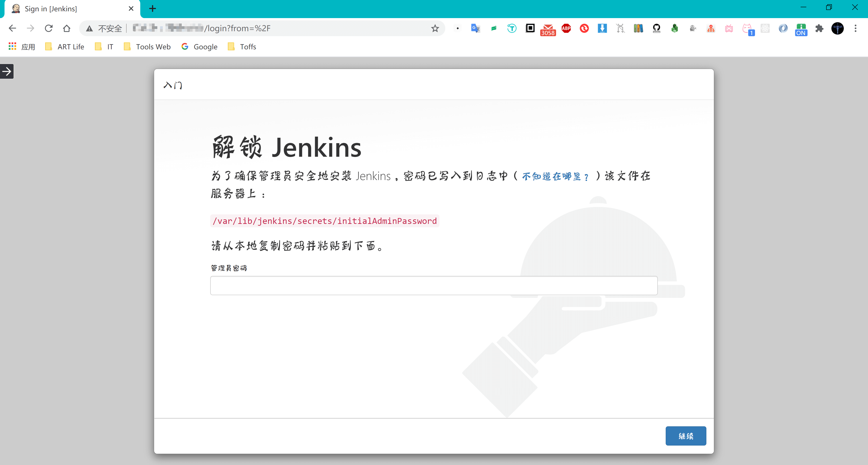Open the GitHub octocat extension icon
This screenshot has width=868, height=465.
tap(656, 28)
